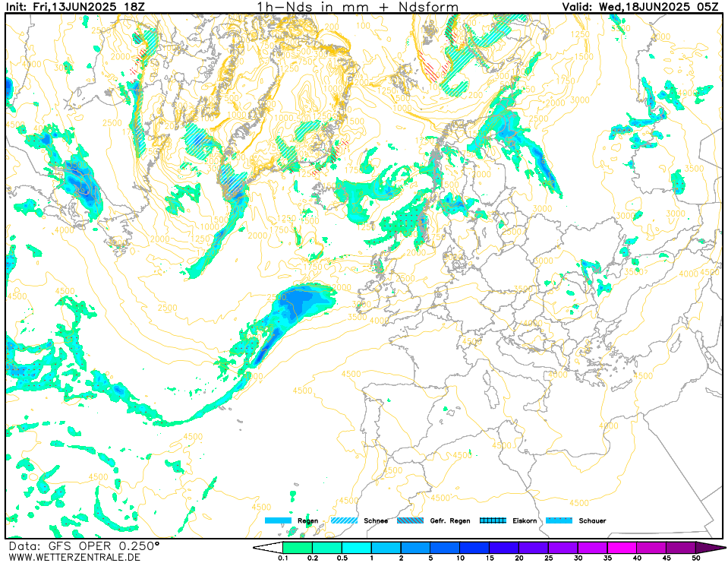Click the '10' color scale label
The image size is (728, 563).
click(x=460, y=558)
